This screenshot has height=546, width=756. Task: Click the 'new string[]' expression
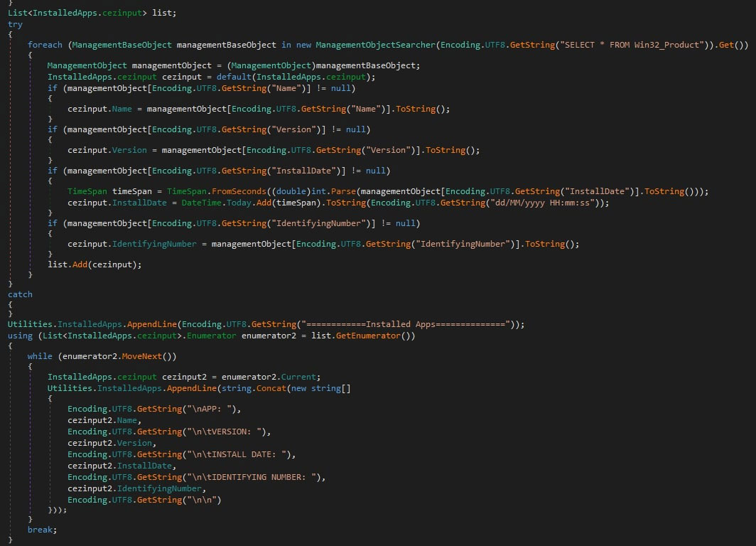321,387
